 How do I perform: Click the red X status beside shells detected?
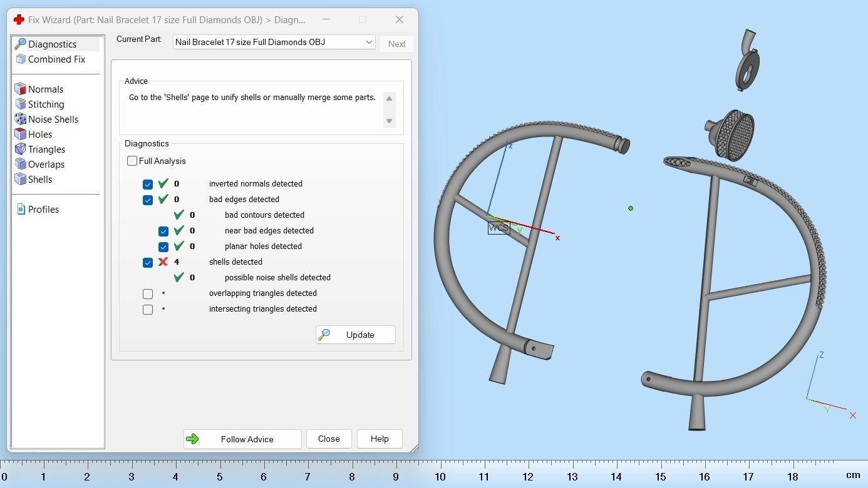(163, 262)
